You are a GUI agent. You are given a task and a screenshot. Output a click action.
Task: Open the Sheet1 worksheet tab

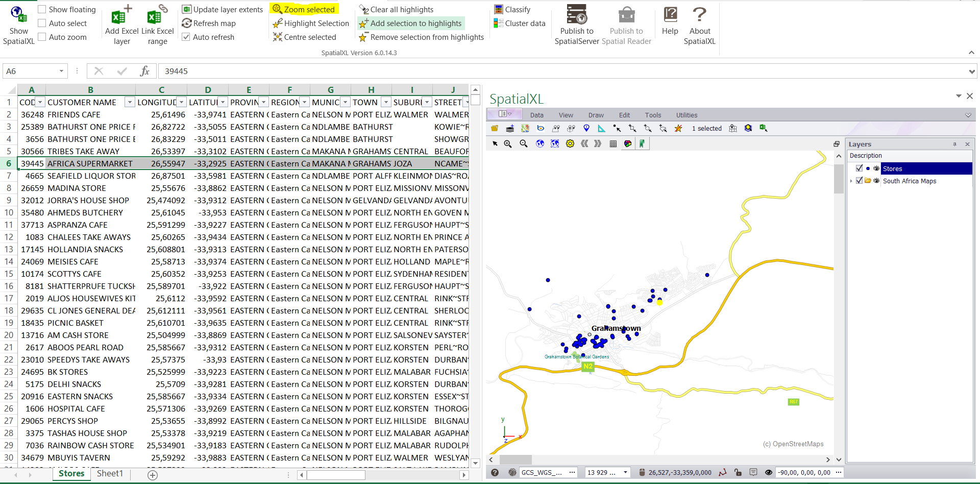(110, 473)
